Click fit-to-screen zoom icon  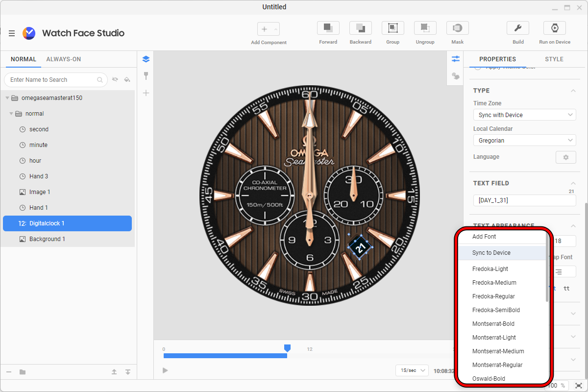[579, 386]
